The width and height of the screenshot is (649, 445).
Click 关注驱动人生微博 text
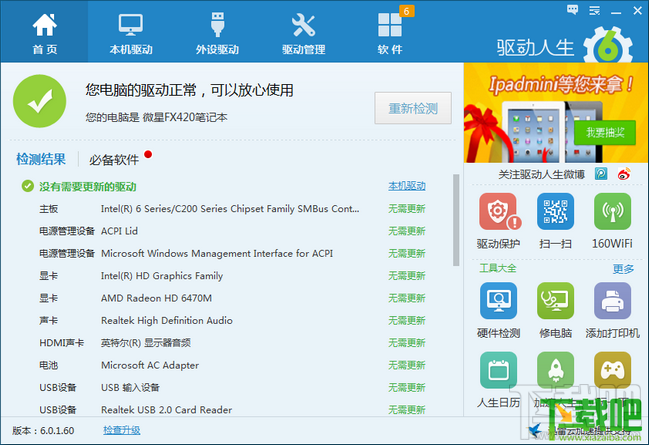[x=541, y=174]
